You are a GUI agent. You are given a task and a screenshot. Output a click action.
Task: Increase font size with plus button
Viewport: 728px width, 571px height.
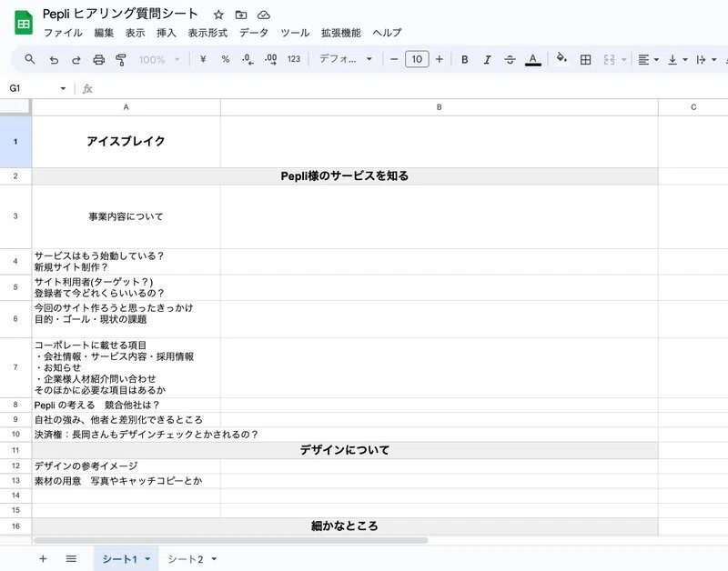440,59
